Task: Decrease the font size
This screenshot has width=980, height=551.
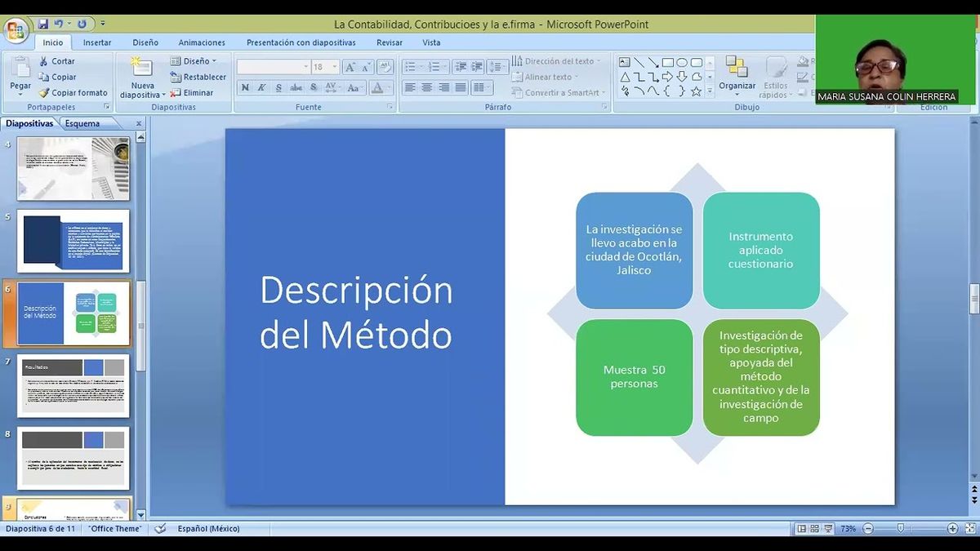Action: [367, 67]
